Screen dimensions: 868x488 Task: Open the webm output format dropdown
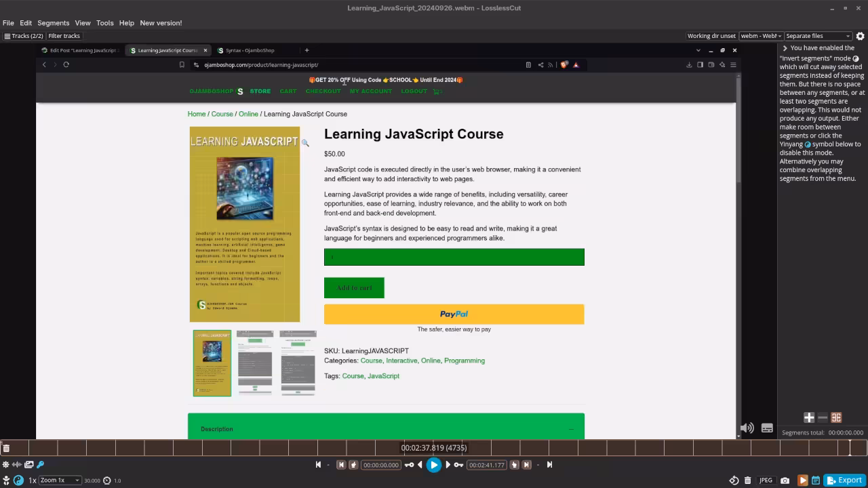tap(760, 36)
